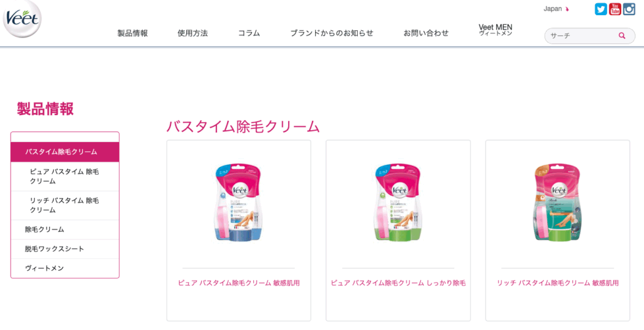Open the Instagram social icon
The width and height of the screenshot is (644, 330).
629,9
